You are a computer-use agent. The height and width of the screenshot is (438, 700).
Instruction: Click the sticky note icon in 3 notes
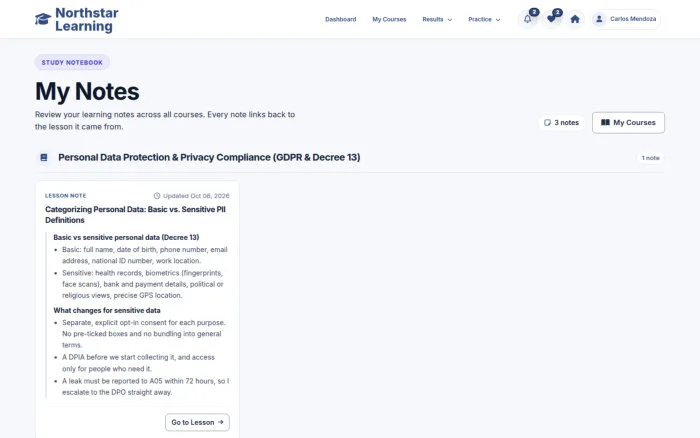click(547, 123)
